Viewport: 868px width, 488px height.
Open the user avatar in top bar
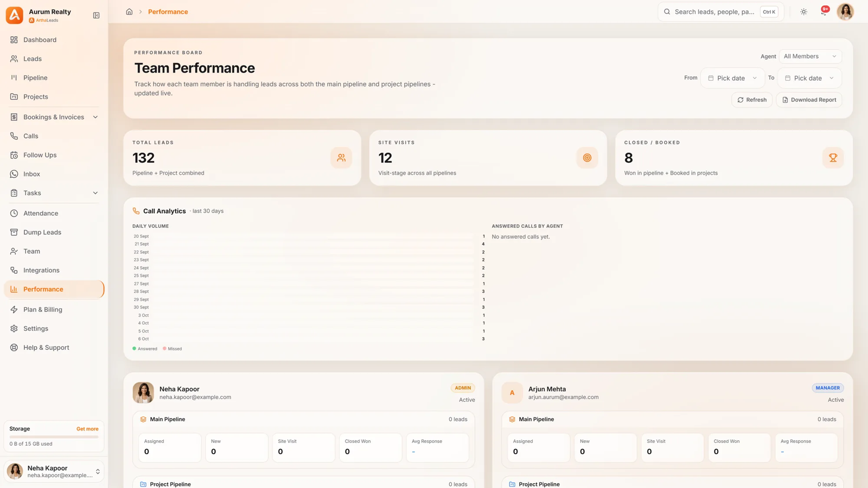tap(845, 11)
